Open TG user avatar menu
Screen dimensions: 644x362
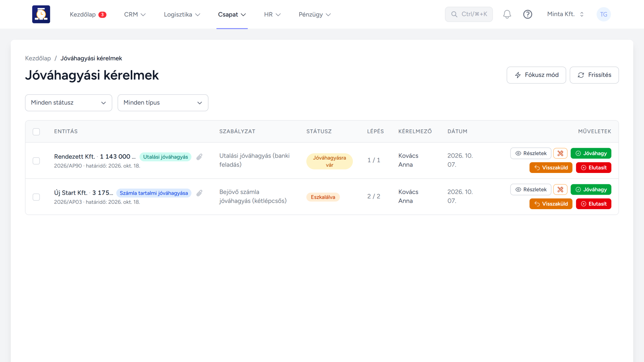[603, 14]
